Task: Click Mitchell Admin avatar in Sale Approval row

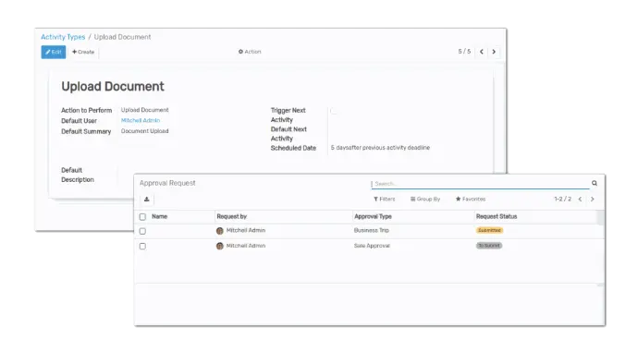Action: pyautogui.click(x=220, y=246)
